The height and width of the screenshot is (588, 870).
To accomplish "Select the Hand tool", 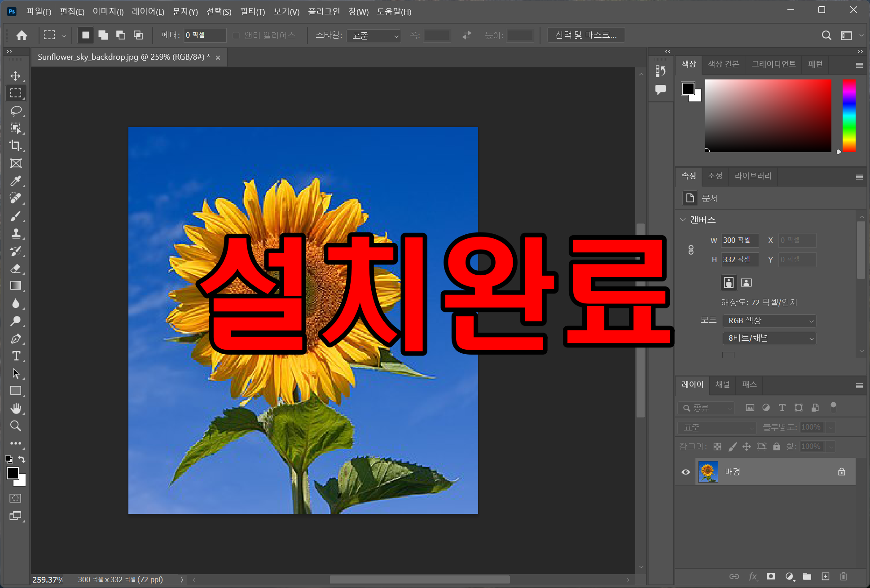I will 16,408.
